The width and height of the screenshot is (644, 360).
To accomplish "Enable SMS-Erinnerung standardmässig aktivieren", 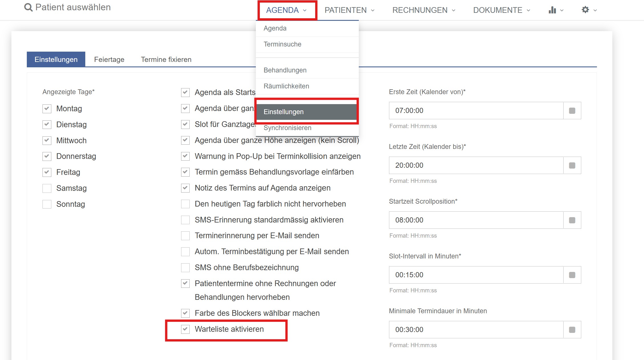I will tap(185, 220).
